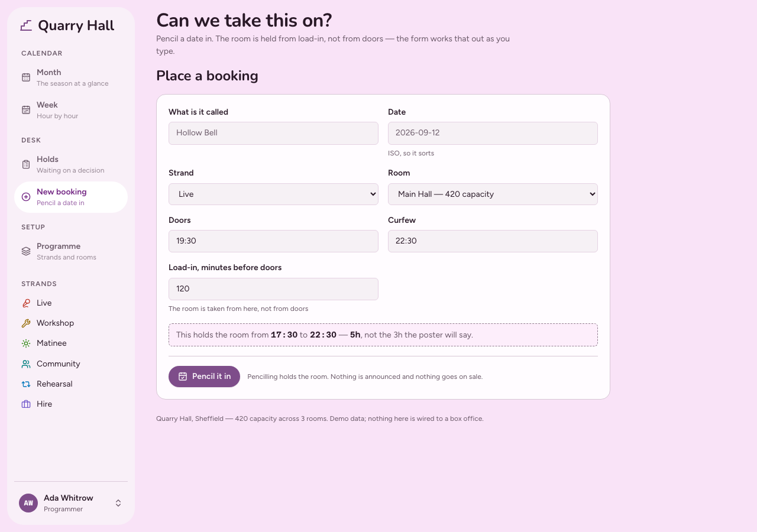Focus the What is it called field
This screenshot has width=757, height=532.
tap(273, 133)
